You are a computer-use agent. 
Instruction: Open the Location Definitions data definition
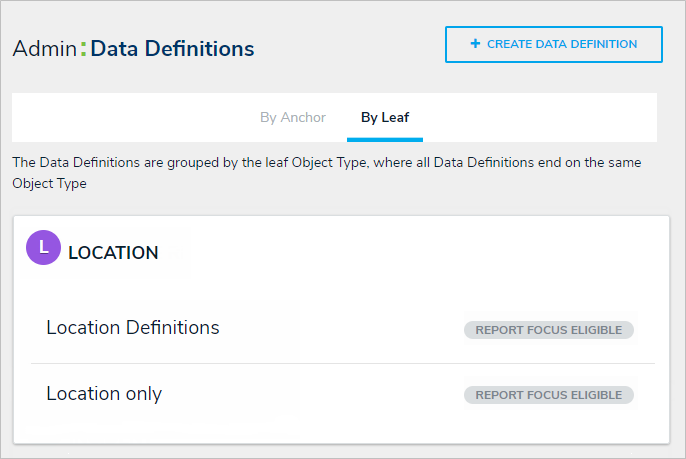(133, 327)
